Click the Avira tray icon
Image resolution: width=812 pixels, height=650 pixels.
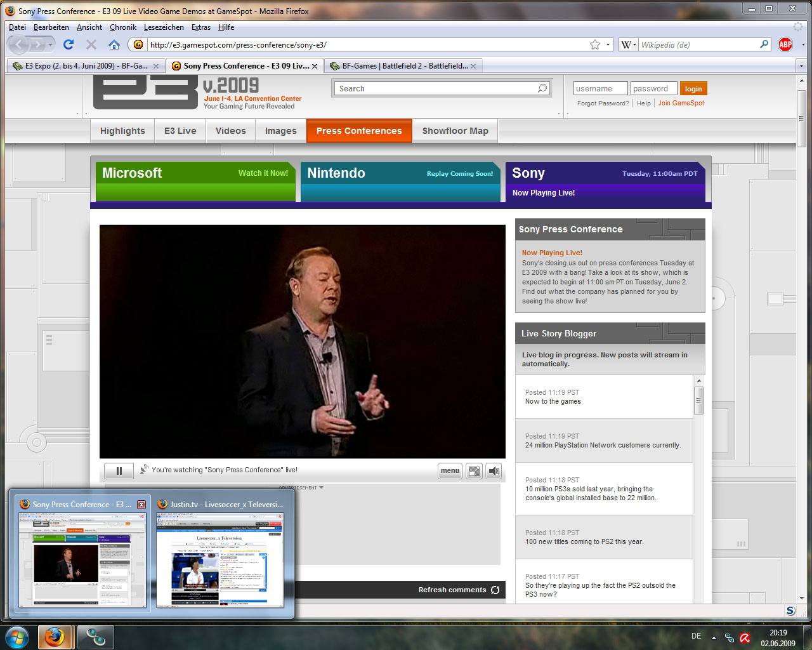pyautogui.click(x=745, y=637)
